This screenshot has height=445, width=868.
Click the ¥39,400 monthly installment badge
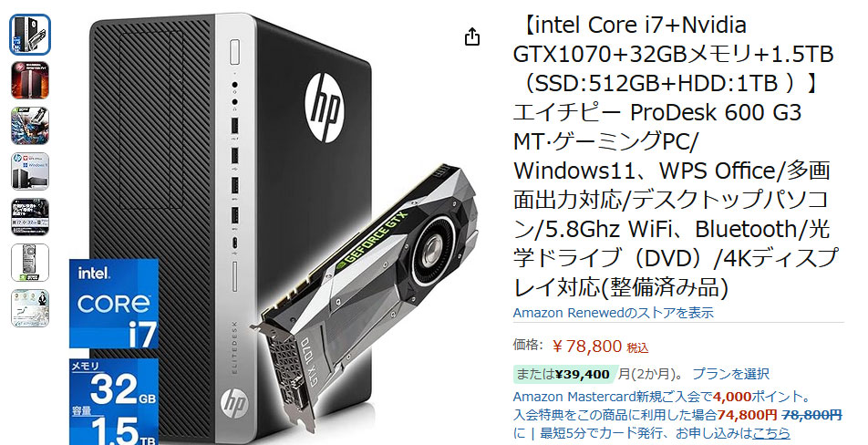coord(563,375)
